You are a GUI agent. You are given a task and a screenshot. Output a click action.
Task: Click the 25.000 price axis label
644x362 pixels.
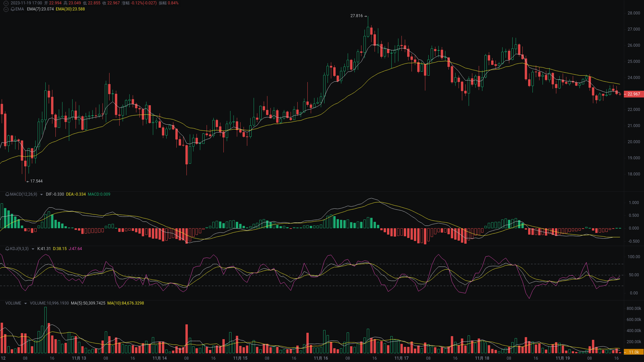(x=634, y=62)
